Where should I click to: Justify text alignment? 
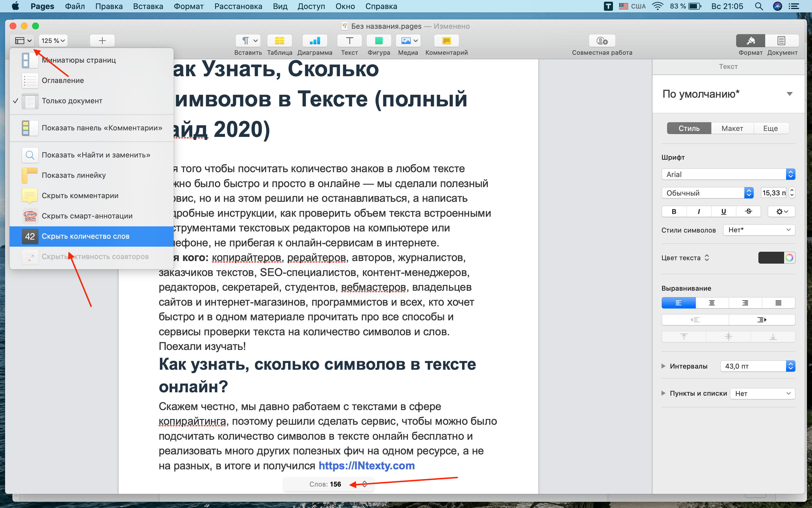click(x=778, y=303)
